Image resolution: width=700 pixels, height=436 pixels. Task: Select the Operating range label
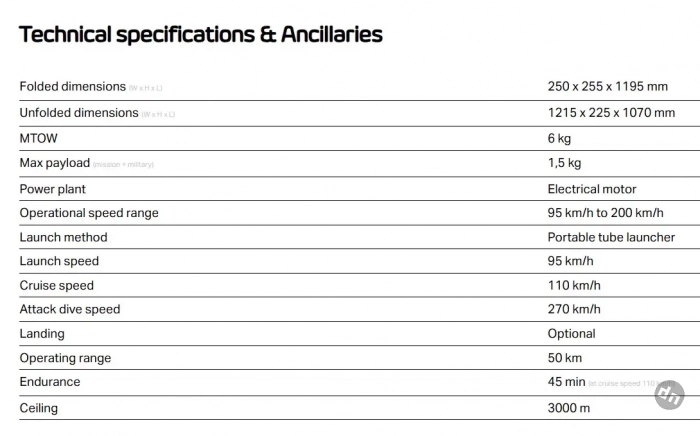coord(65,358)
